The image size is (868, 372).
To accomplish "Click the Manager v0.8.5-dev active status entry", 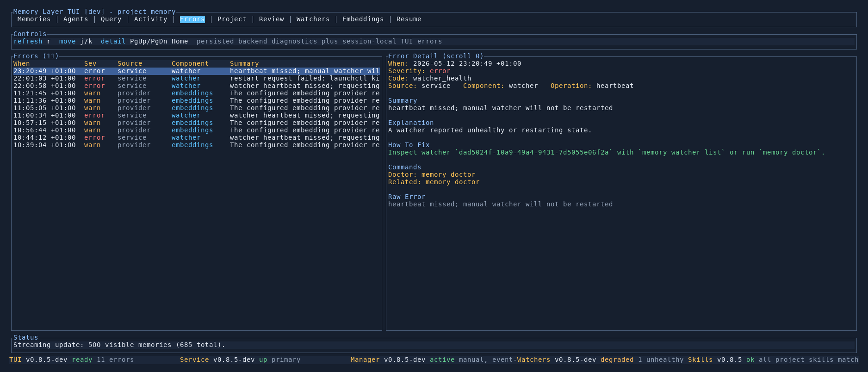I will tap(434, 360).
